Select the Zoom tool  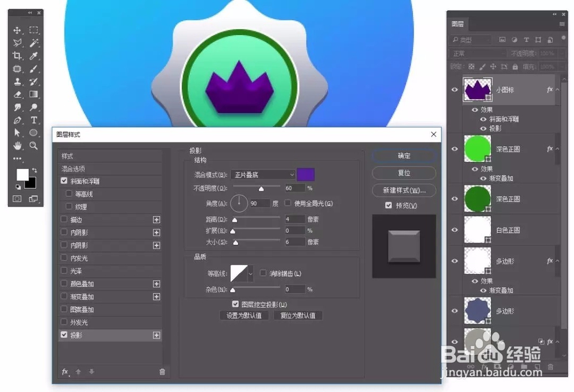33,145
